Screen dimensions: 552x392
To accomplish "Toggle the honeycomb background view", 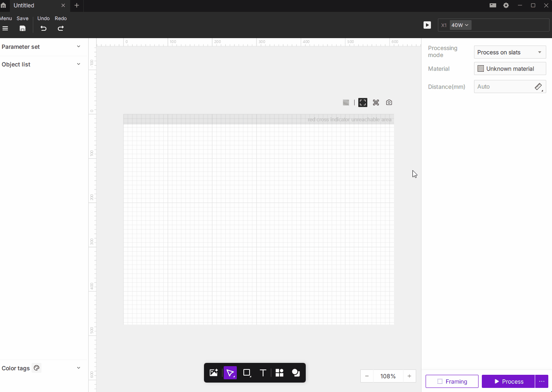I will click(x=346, y=103).
